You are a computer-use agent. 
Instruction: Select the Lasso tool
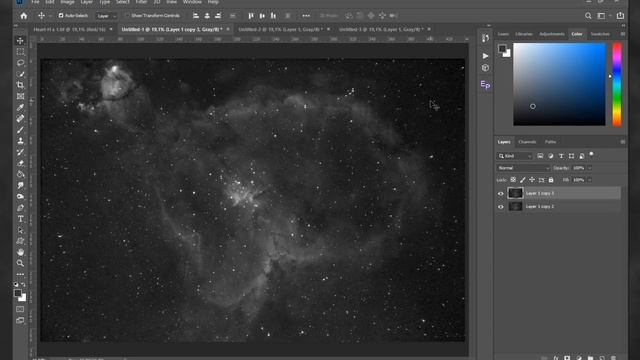tap(20, 63)
